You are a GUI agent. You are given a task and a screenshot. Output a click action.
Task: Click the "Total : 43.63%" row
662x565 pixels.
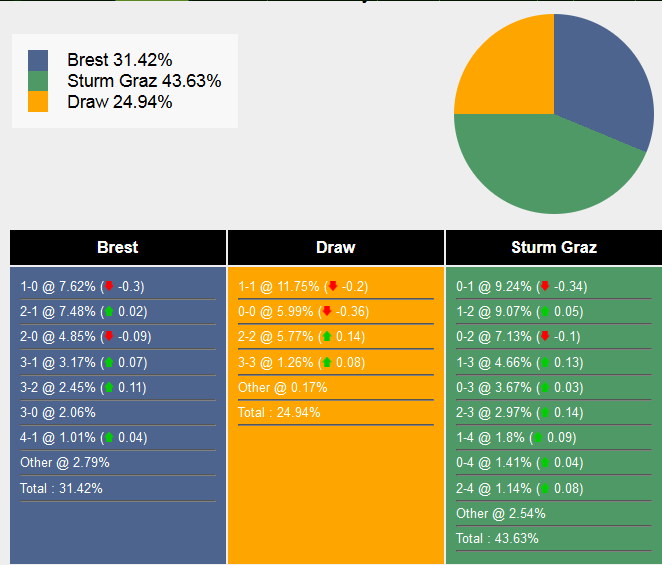[497, 538]
